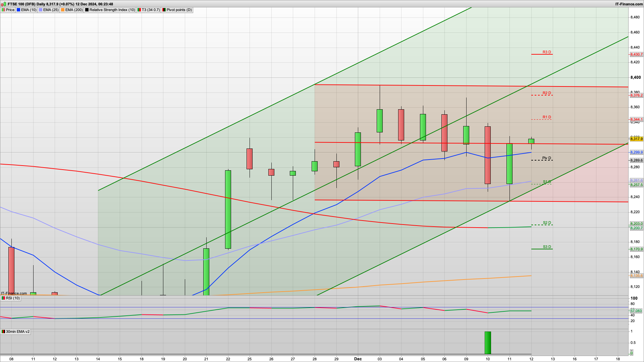Select the EMA (200) orange indicator icon
644x362 pixels.
[x=62, y=10]
